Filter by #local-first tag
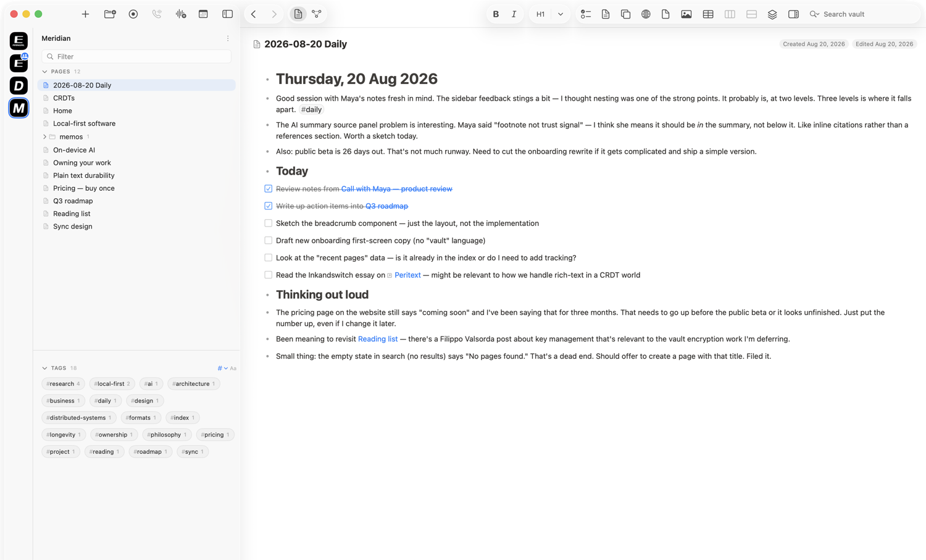 pyautogui.click(x=112, y=384)
